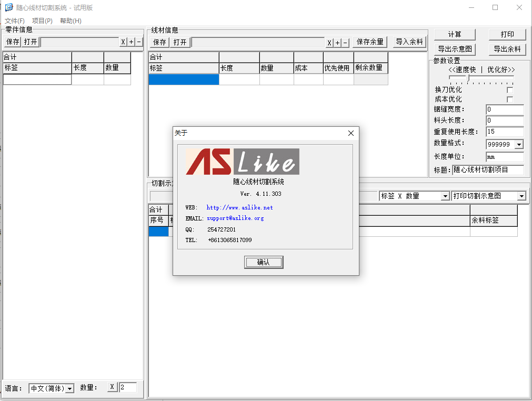Image resolution: width=532 pixels, height=401 pixels.
Task: Click 保存 in 零件信息 panel
Action: pos(13,42)
